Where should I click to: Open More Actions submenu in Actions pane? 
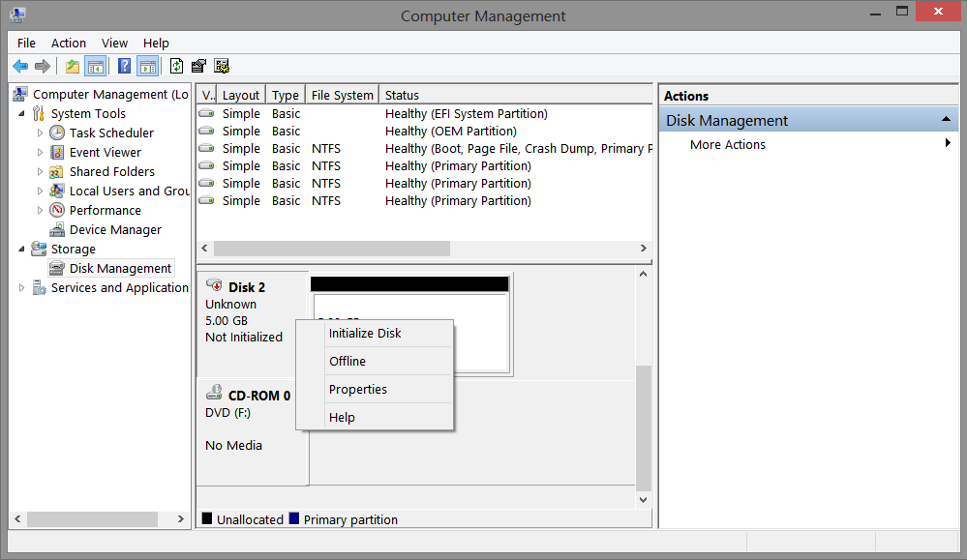coord(728,145)
